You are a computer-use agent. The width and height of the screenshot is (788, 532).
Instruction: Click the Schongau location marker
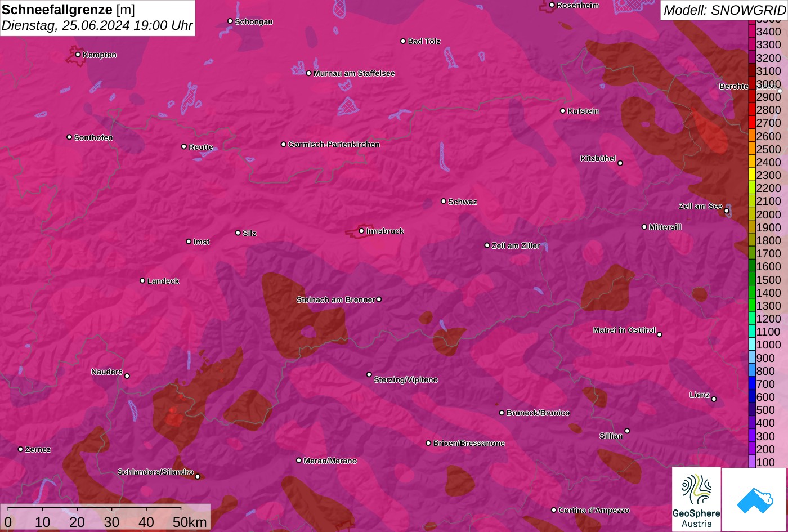tap(230, 21)
